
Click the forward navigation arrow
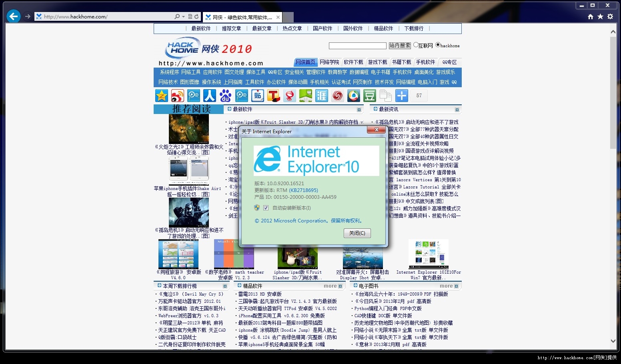coord(28,16)
